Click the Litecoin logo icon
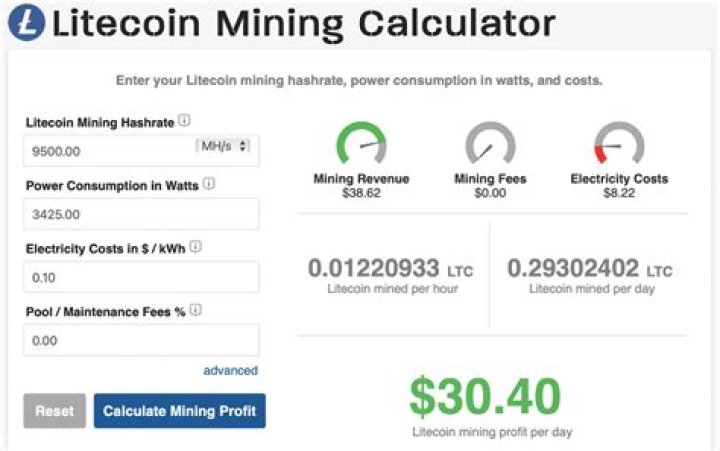Viewport: 720px width, 451px height. tap(25, 22)
